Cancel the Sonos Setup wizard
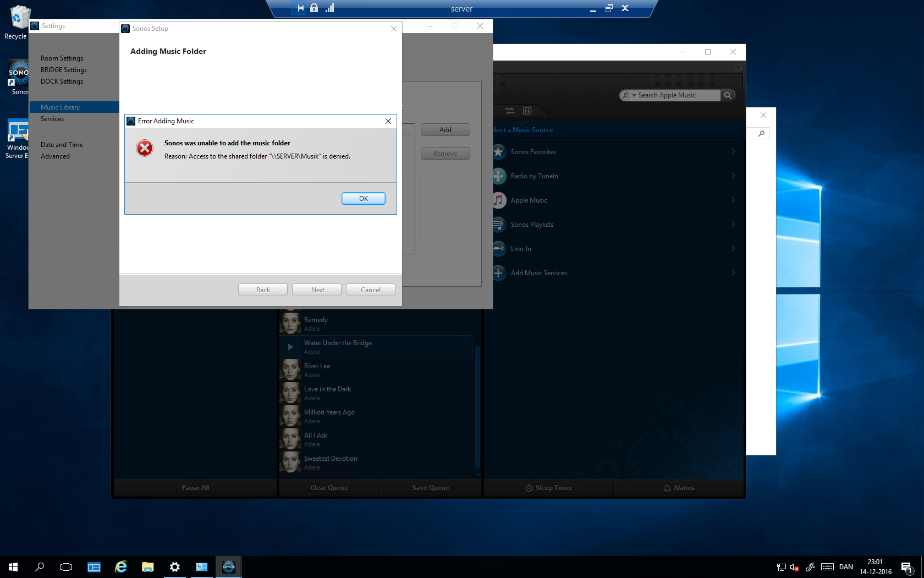 coord(371,290)
